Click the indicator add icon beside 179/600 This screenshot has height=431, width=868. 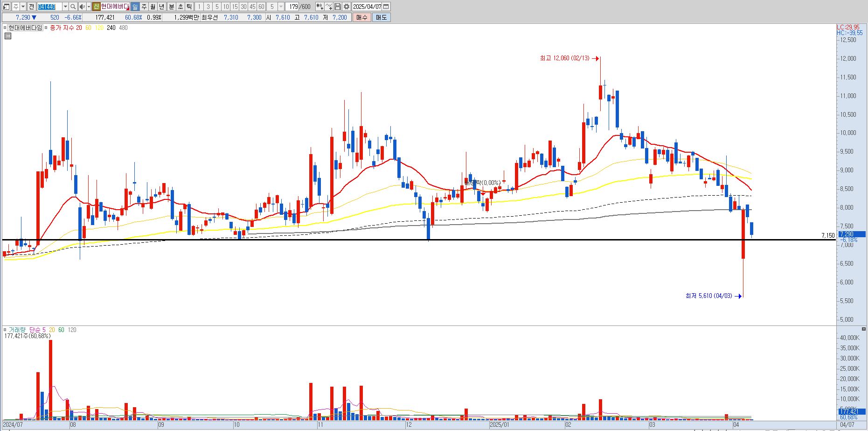click(319, 7)
